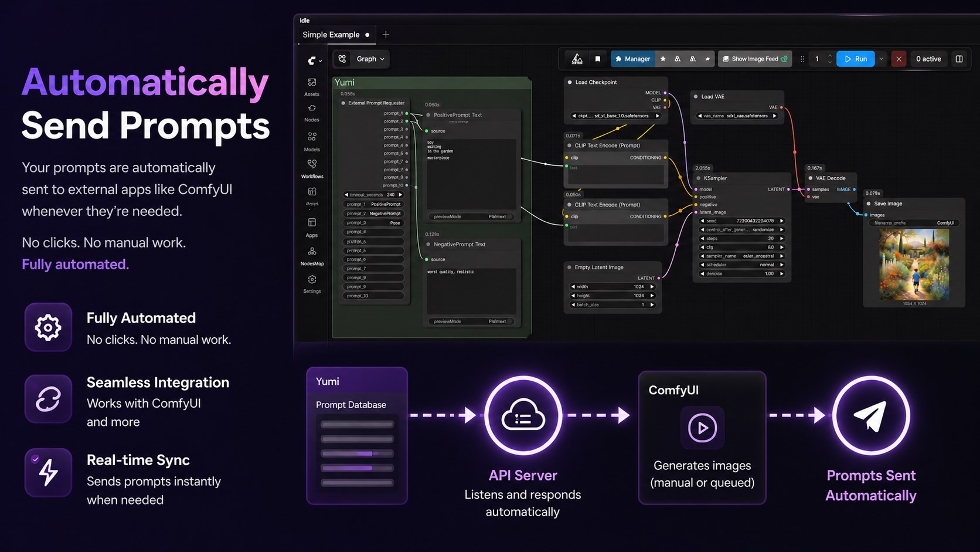Click the Yumi group title
The width and height of the screenshot is (980, 552).
[345, 83]
